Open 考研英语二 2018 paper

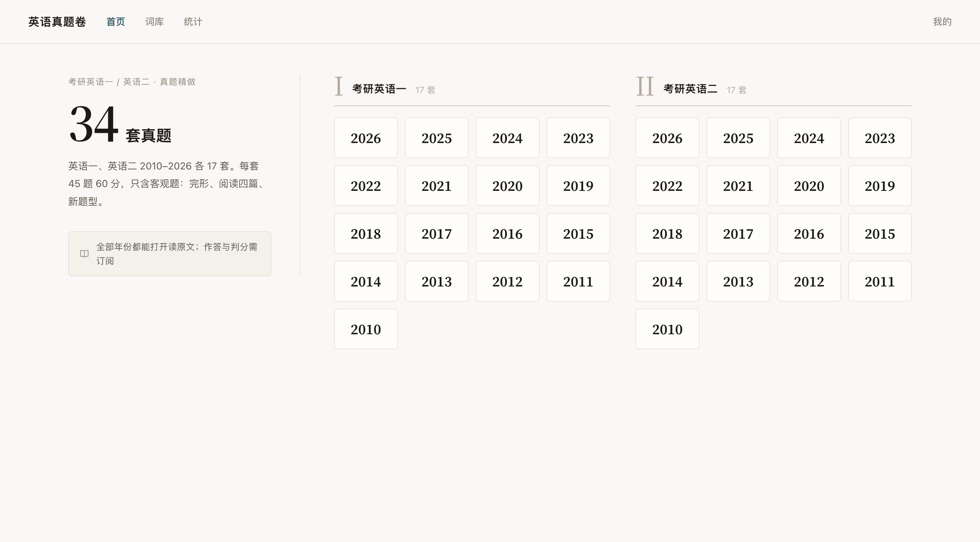coord(667,233)
